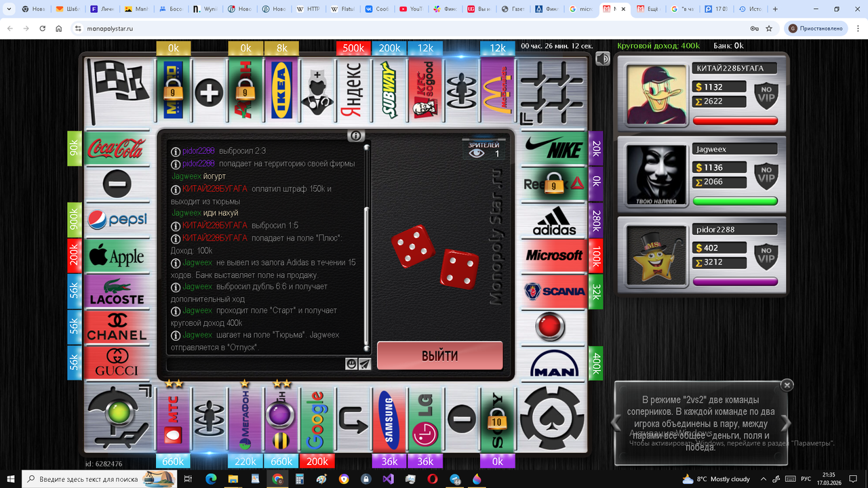Select the MAN truck cell
Viewport: 868px width, 488px height.
pyautogui.click(x=553, y=363)
